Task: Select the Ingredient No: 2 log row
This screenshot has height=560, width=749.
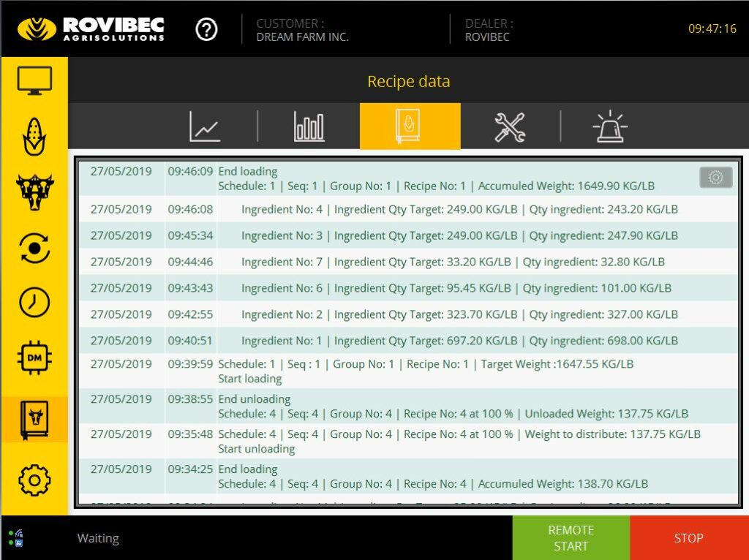Action: (408, 314)
